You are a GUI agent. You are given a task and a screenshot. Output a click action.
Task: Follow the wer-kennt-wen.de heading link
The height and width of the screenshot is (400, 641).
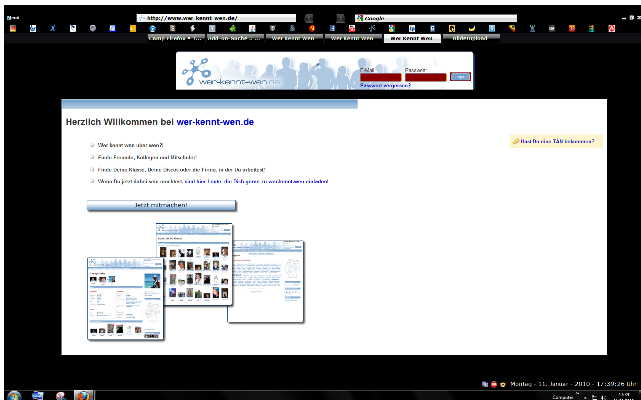pos(215,122)
